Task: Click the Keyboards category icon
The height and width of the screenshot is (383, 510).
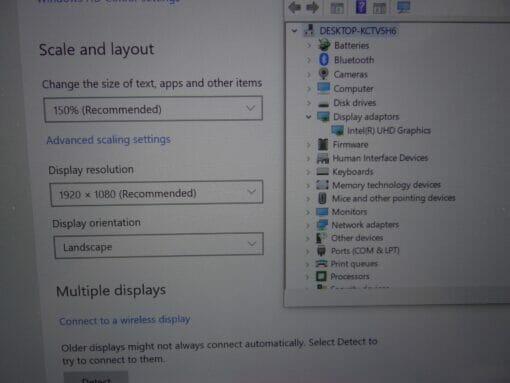Action: pyautogui.click(x=322, y=171)
